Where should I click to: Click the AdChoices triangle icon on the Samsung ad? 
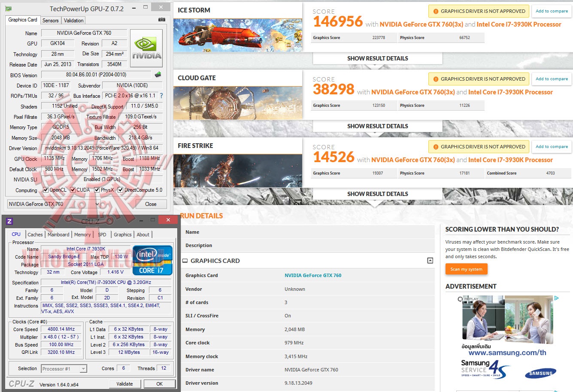[556, 298]
